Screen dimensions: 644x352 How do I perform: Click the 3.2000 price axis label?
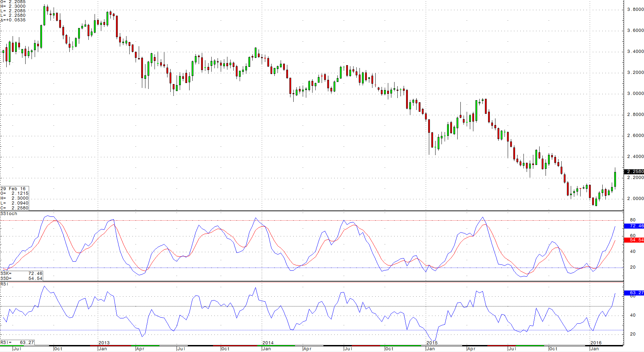point(635,73)
